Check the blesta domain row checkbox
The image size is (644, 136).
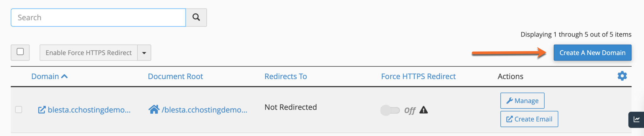pyautogui.click(x=19, y=110)
